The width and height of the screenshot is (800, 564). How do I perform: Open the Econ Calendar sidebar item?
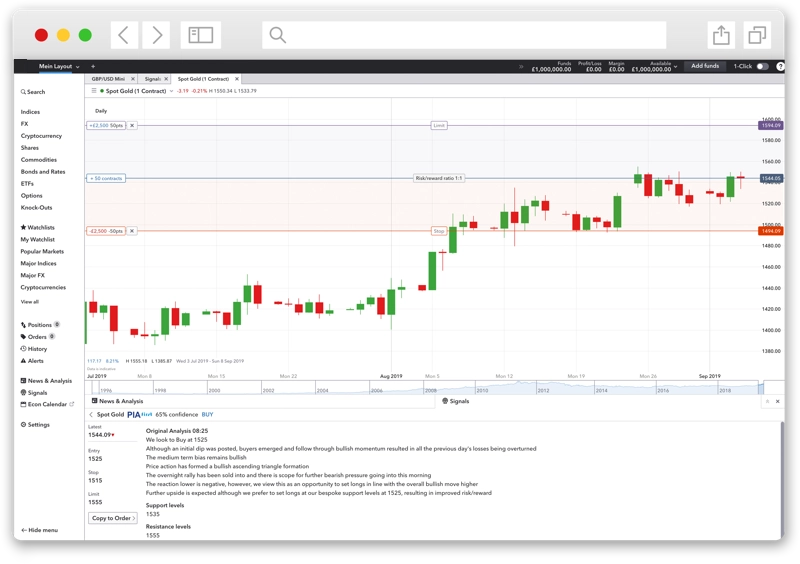47,404
